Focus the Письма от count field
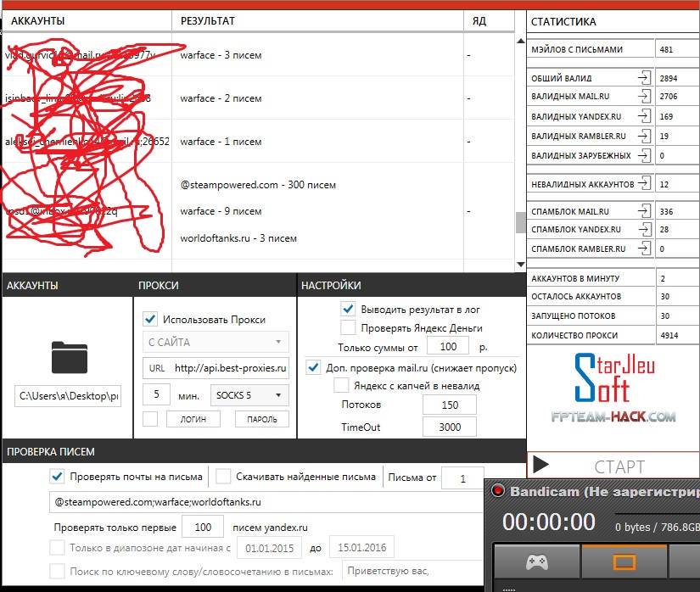Image resolution: width=700 pixels, height=592 pixels. [x=463, y=478]
